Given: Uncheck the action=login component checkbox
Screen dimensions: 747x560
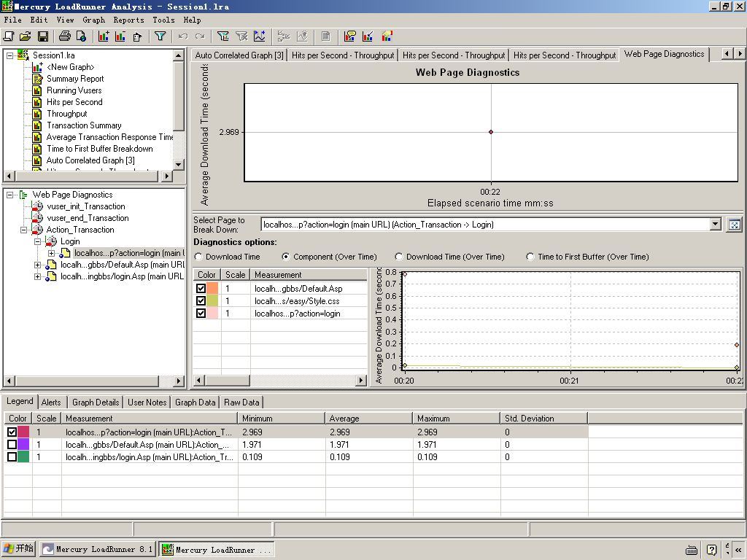Looking at the screenshot, I should 201,314.
